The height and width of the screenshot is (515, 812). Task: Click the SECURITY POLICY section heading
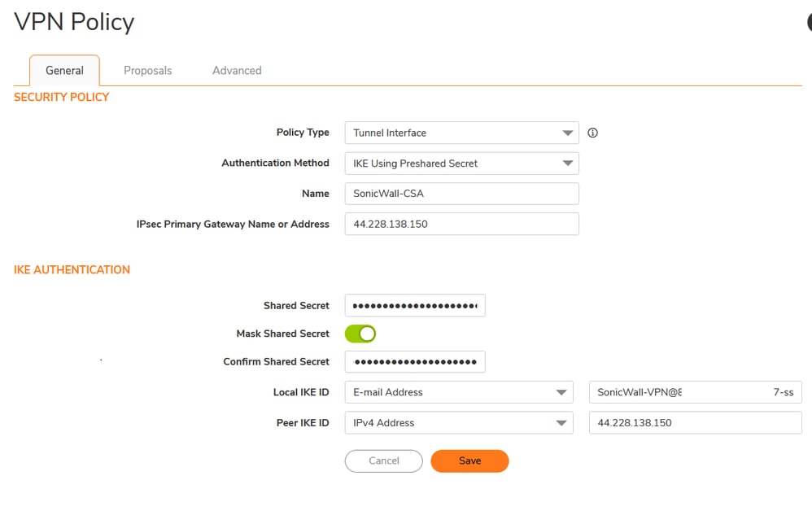[x=61, y=98]
